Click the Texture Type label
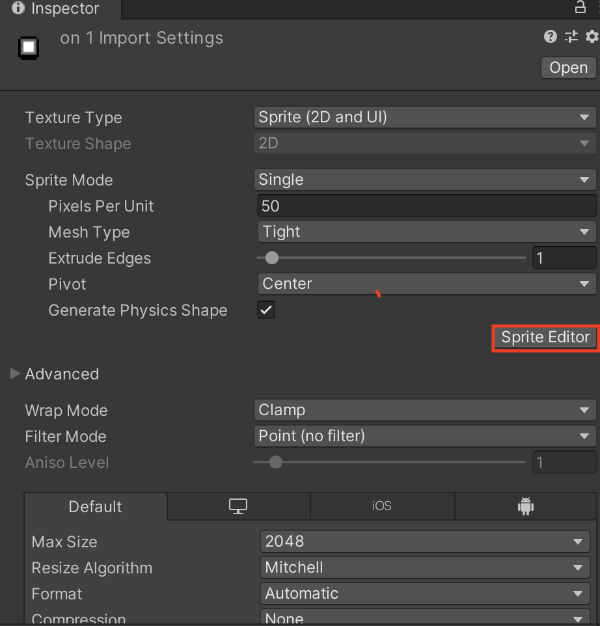 click(x=73, y=118)
